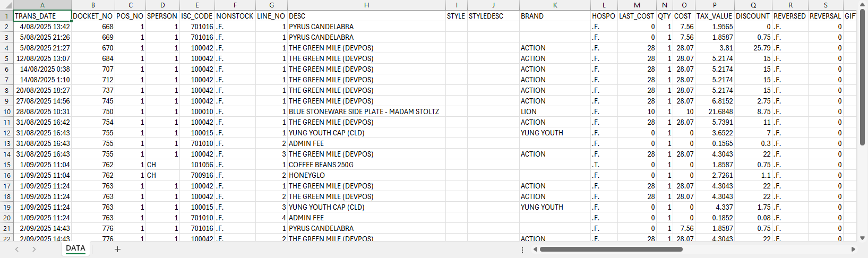This screenshot has width=868, height=258.
Task: Click the LION brand cell
Action: (x=555, y=111)
